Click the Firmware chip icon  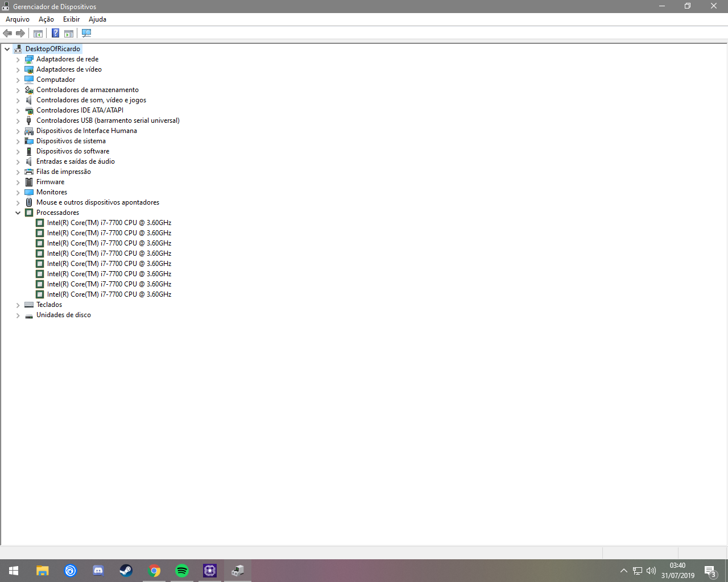point(29,182)
